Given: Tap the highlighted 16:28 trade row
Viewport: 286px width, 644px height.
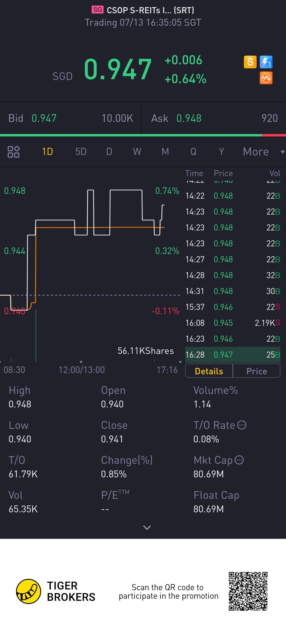Looking at the screenshot, I should click(233, 355).
